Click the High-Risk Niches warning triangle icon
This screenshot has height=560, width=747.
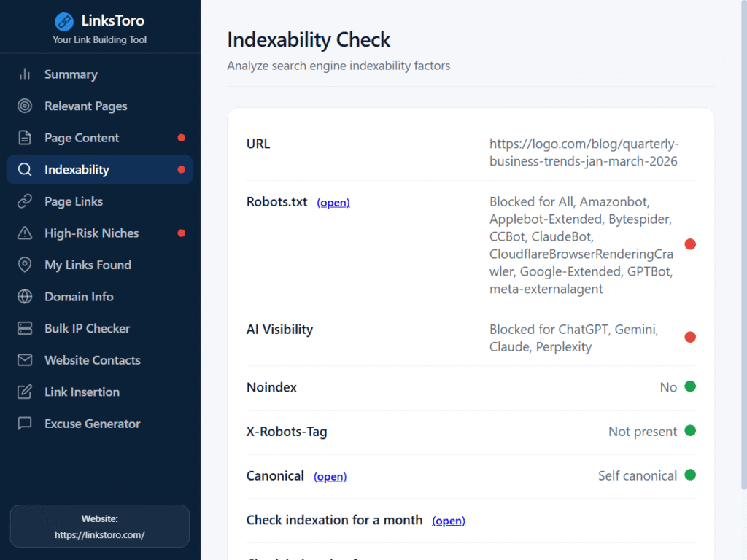click(25, 233)
